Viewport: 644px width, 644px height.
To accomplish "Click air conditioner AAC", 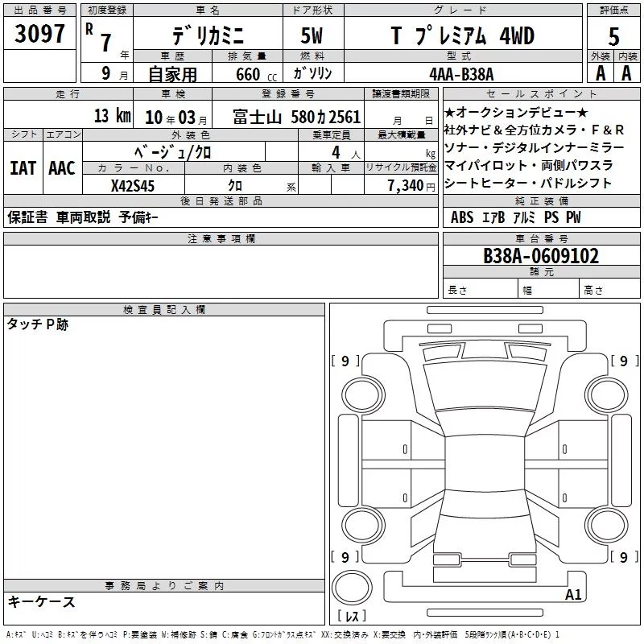I will 62,168.
